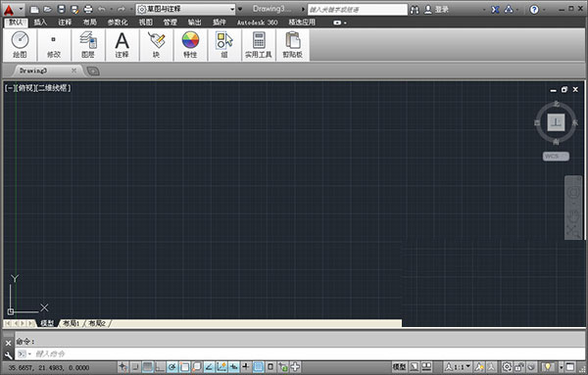Click the Plot printer icon
Viewport: 588px width, 375px height.
tap(88, 10)
